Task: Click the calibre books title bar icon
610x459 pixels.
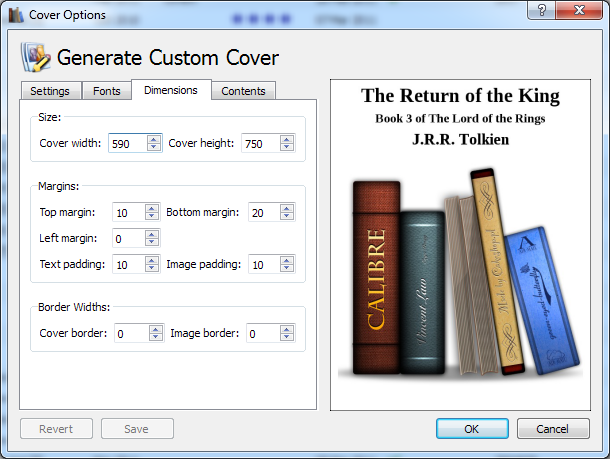Action: point(16,15)
